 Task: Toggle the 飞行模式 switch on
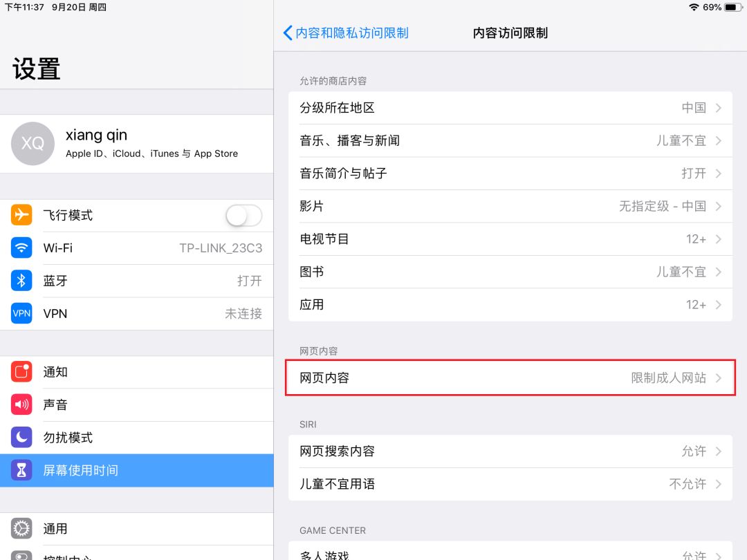(x=243, y=215)
